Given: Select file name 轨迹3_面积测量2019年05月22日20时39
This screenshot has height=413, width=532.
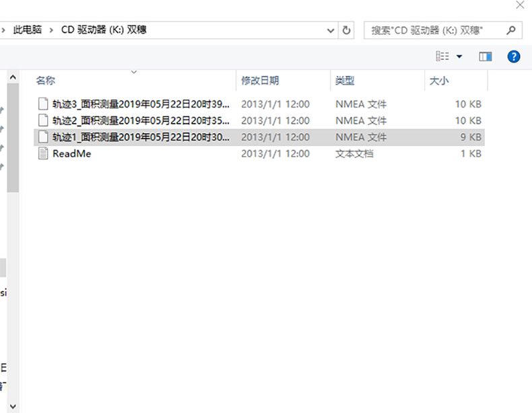Looking at the screenshot, I should [141, 104].
